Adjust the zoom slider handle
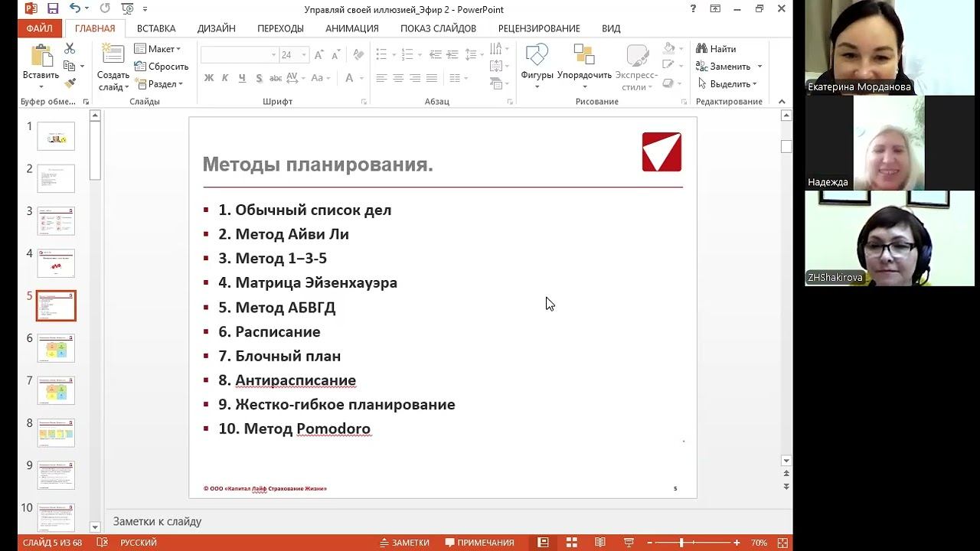This screenshot has height=551, width=980. coord(681,543)
